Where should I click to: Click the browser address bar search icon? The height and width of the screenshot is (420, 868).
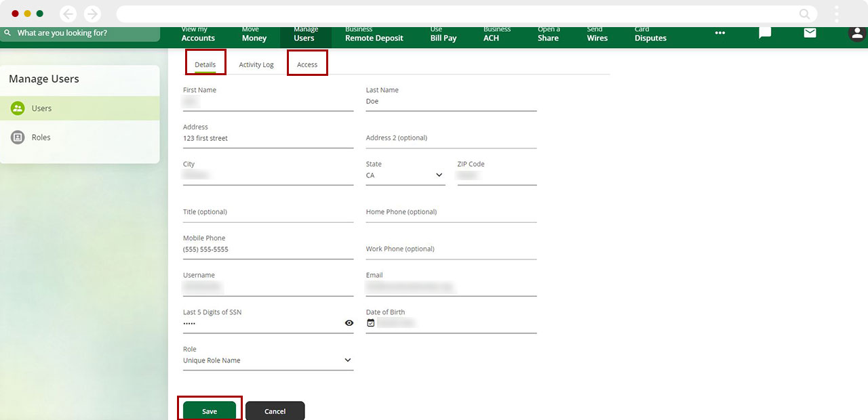click(804, 14)
